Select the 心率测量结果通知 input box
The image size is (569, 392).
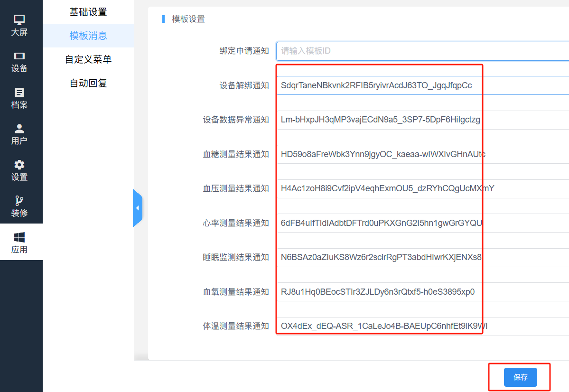coord(422,223)
